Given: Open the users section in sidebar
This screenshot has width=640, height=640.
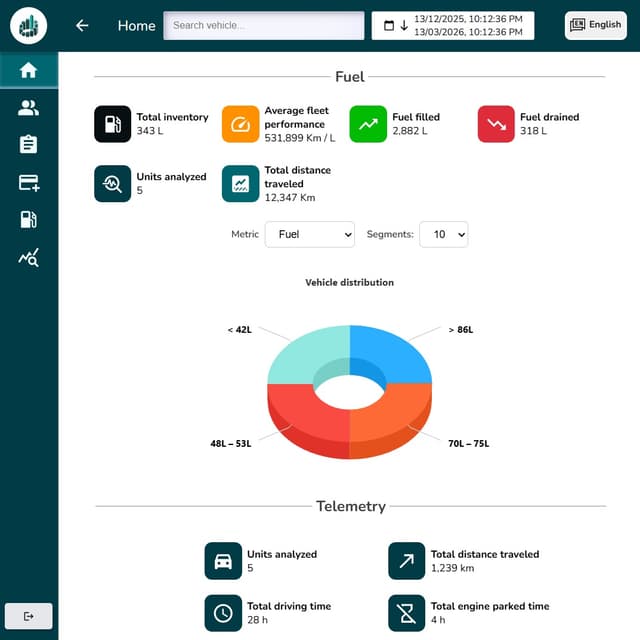Looking at the screenshot, I should (x=29, y=108).
